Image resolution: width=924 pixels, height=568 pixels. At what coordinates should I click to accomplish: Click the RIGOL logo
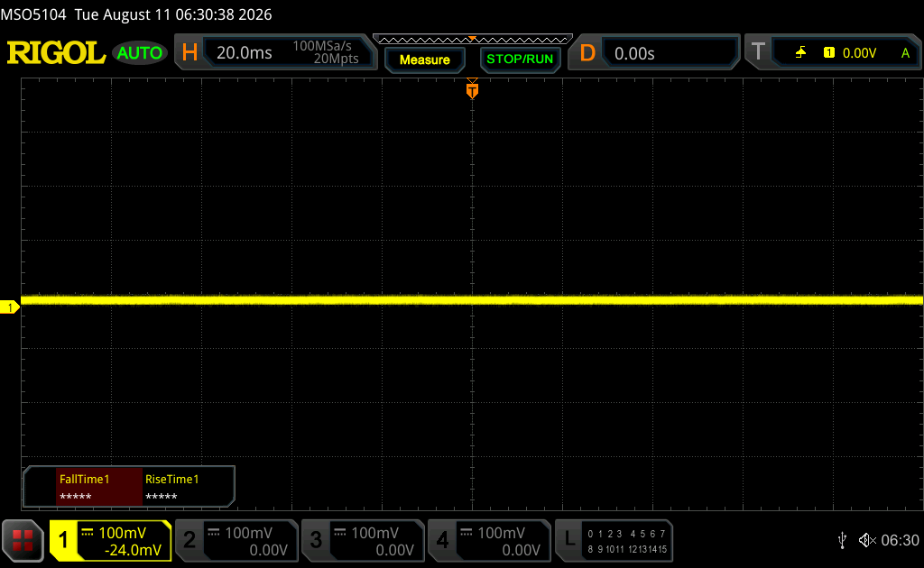(56, 53)
